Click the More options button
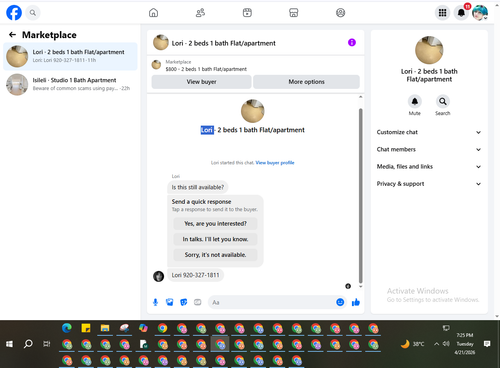 (306, 82)
